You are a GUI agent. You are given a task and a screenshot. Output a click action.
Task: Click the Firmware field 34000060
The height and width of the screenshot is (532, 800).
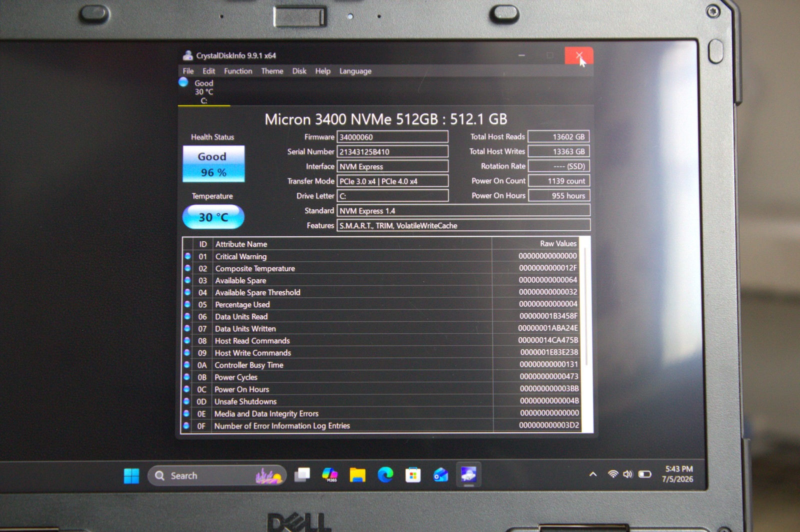pyautogui.click(x=392, y=137)
